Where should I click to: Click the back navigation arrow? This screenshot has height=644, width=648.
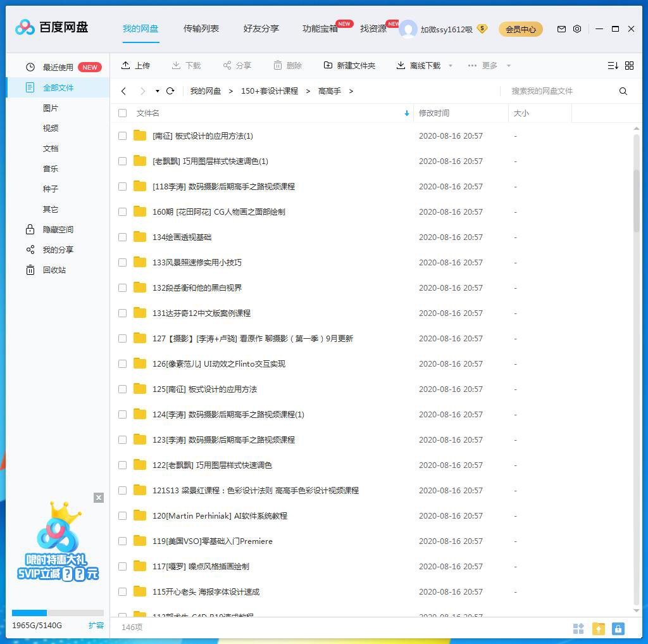(x=124, y=91)
